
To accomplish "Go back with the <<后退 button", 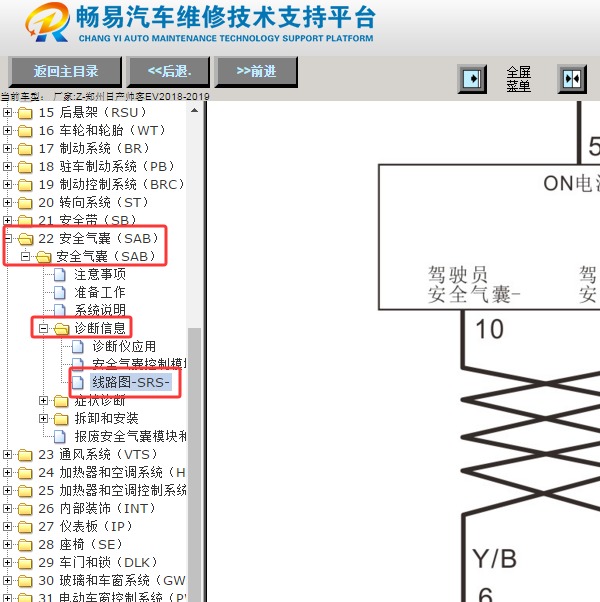I will coord(169,72).
